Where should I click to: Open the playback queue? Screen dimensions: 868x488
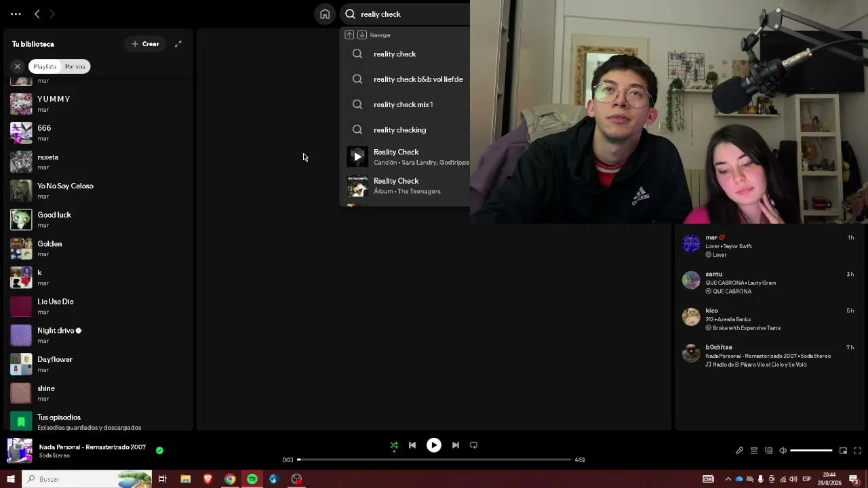(753, 451)
